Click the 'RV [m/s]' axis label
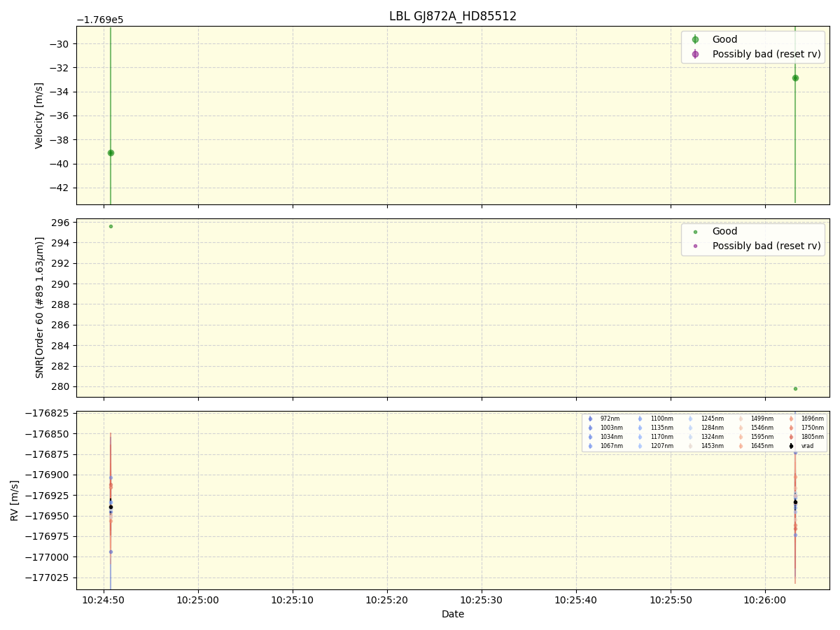 (15, 500)
